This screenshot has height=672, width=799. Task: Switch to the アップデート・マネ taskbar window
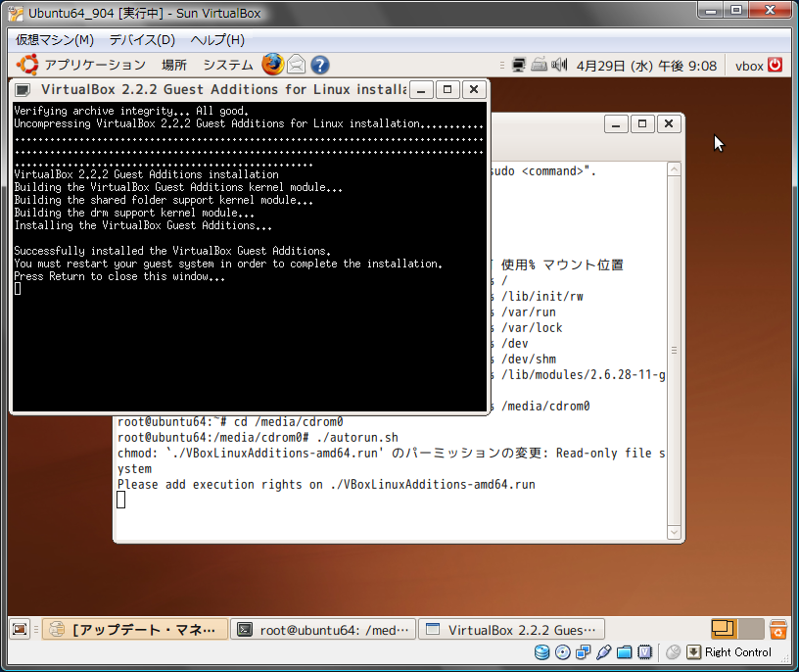tap(134, 629)
